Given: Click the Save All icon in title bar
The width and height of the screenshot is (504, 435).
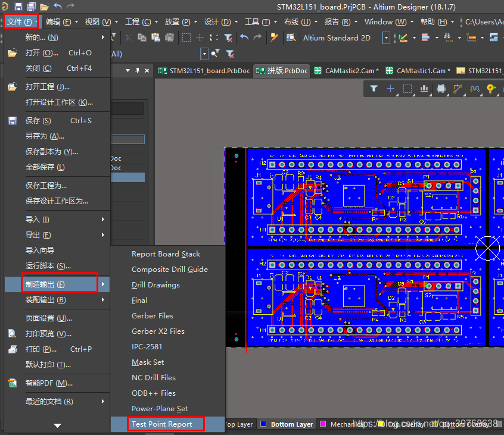Looking at the screenshot, I should tap(32, 6).
